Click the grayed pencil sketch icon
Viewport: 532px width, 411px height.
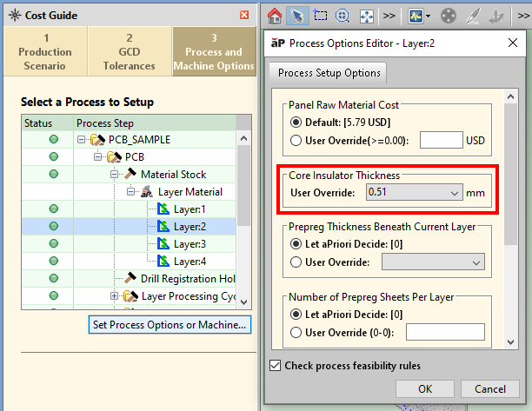coord(474,16)
